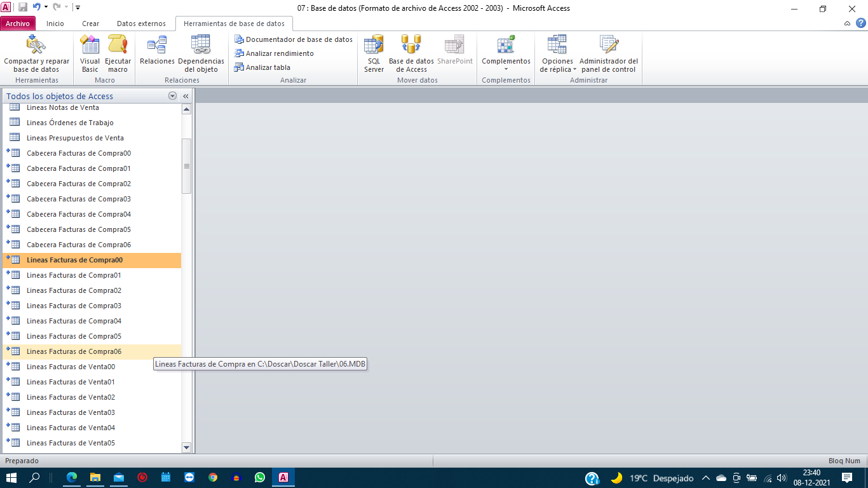Image resolution: width=868 pixels, height=488 pixels.
Task: Select Lineas Facturas de Compra04
Action: click(92, 321)
